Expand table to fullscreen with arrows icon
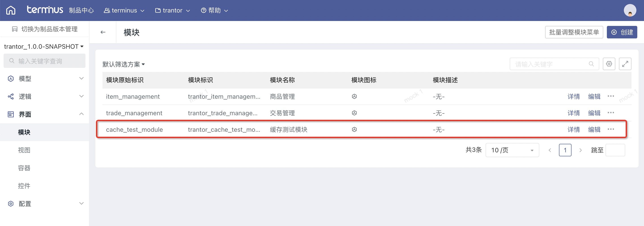Screen dimensions: 644x226 click(625, 64)
